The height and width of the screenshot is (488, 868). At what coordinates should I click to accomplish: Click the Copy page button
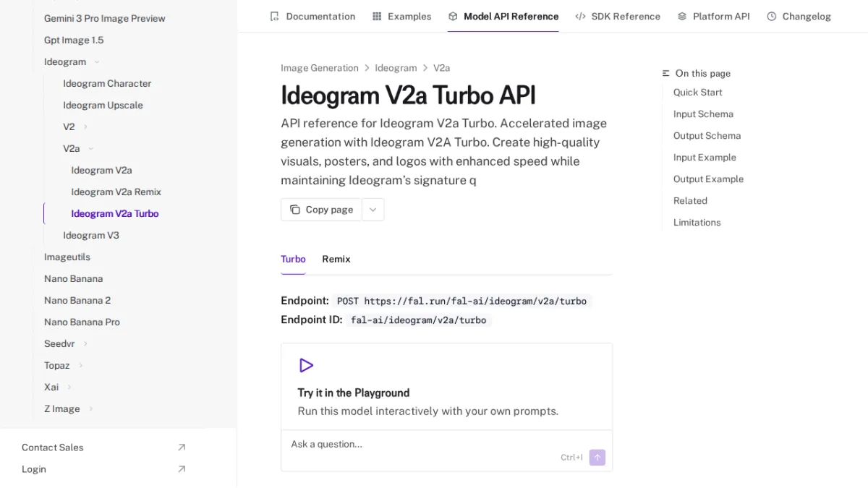coord(321,210)
